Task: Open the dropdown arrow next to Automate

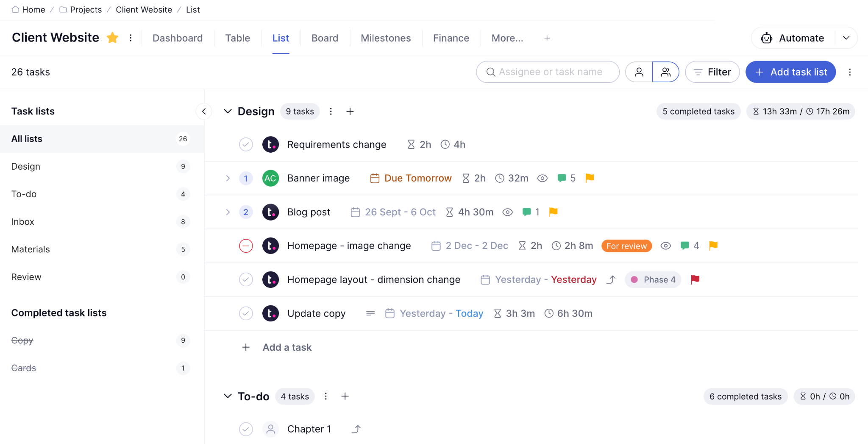Action: pyautogui.click(x=846, y=38)
